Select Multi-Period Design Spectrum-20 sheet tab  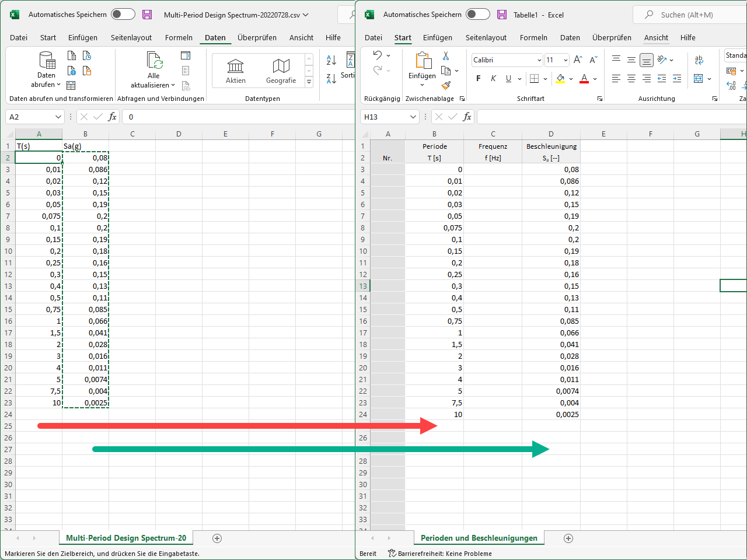pos(126,538)
